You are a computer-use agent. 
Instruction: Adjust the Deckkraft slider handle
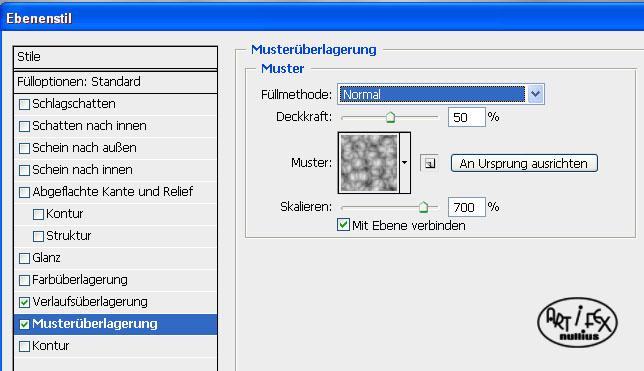(390, 118)
